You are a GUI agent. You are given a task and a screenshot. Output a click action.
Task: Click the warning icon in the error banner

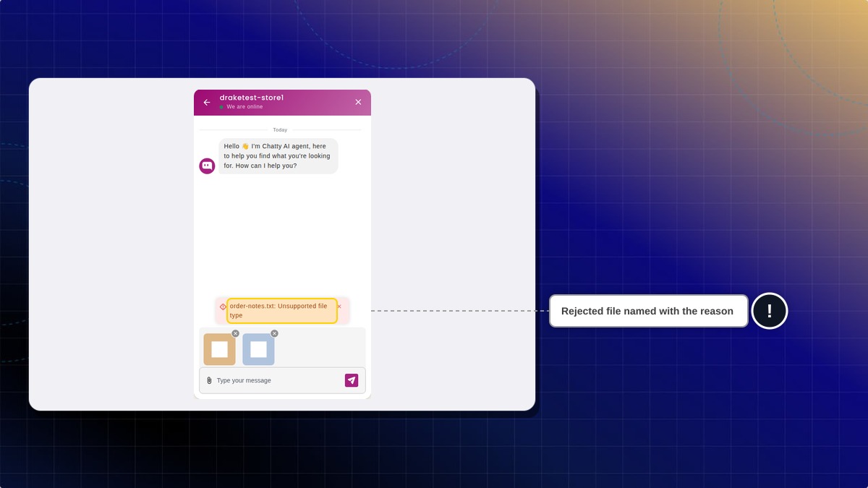tap(223, 307)
